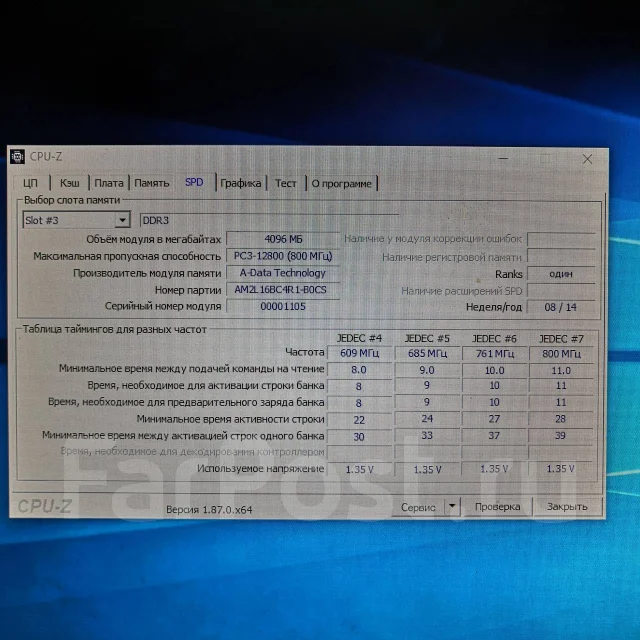Click the Ranks value один
The width and height of the screenshot is (640, 640).
[x=561, y=274]
